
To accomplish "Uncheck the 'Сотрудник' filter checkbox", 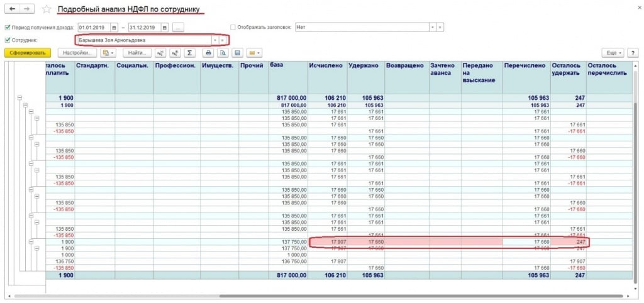I will [x=8, y=40].
